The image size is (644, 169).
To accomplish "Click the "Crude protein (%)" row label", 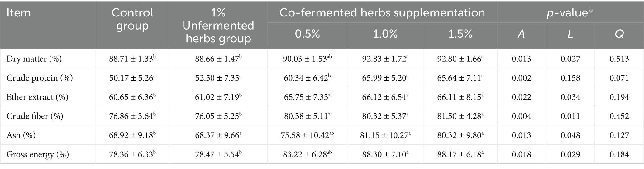I will 40,78.
